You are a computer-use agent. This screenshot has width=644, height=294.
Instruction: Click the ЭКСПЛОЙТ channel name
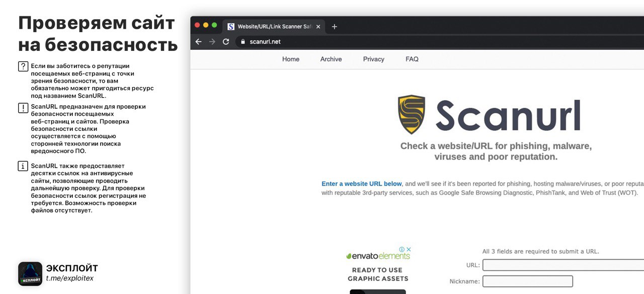72,268
